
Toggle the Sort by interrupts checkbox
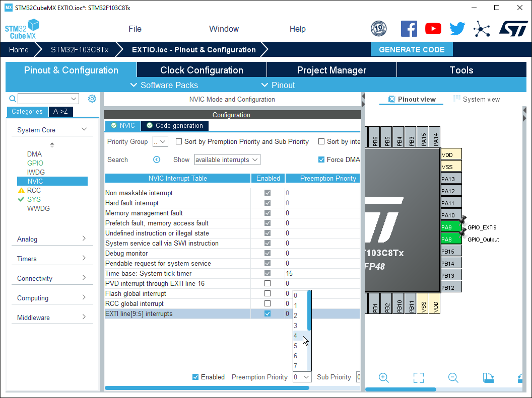(321, 141)
